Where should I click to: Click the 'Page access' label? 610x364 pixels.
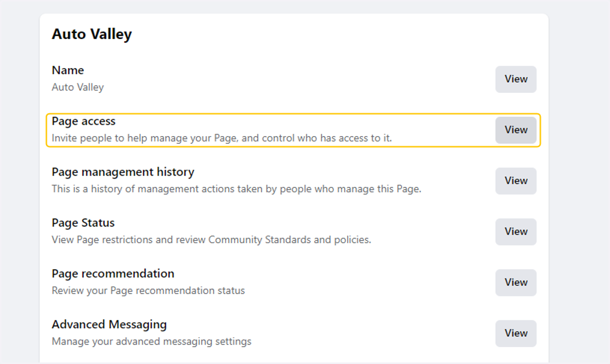(x=84, y=121)
